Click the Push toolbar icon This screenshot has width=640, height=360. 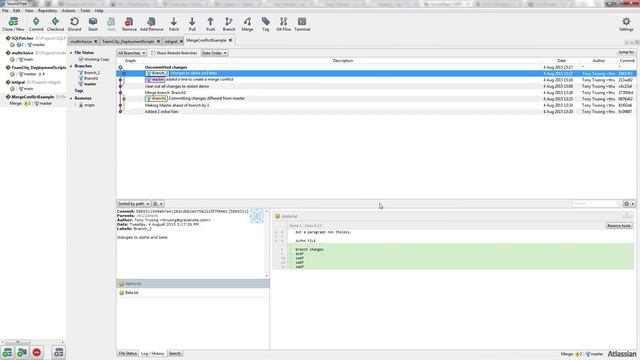click(x=210, y=24)
